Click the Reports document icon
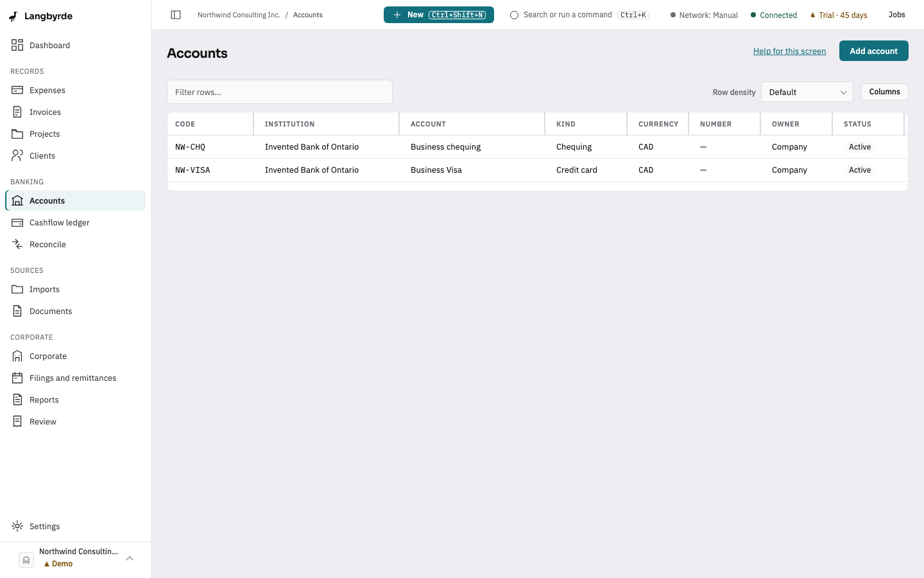Screen dimensions: 924x578 click(x=17, y=399)
